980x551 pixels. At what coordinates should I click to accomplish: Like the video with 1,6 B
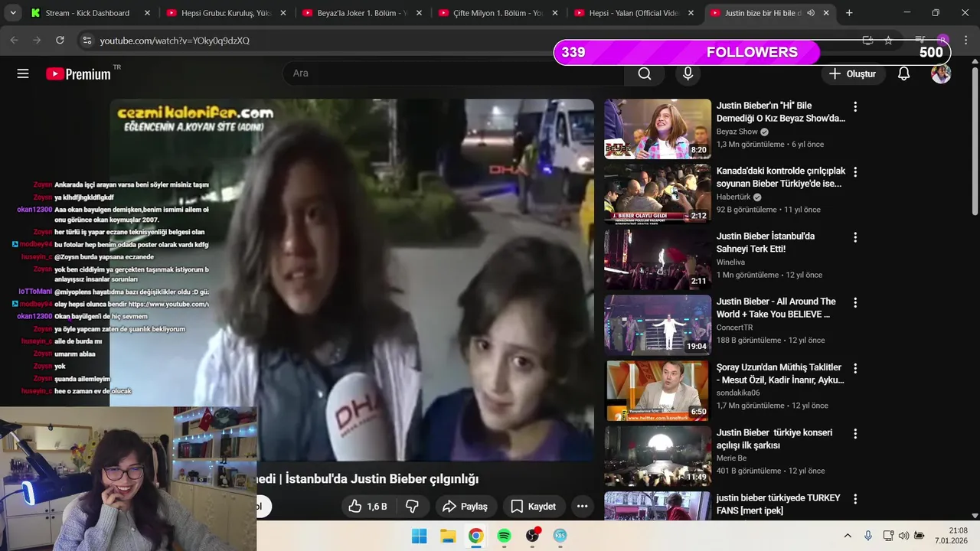367,507
